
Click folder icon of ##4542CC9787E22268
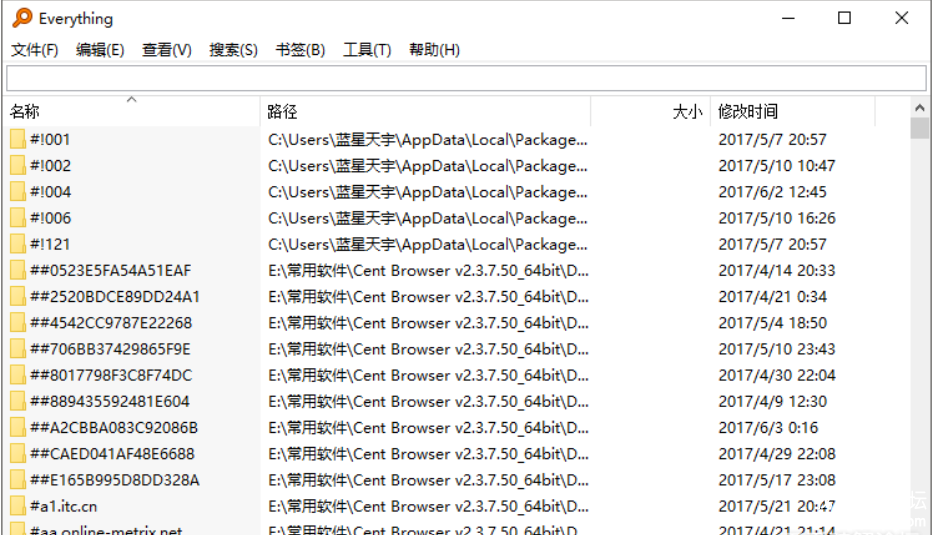click(x=18, y=323)
